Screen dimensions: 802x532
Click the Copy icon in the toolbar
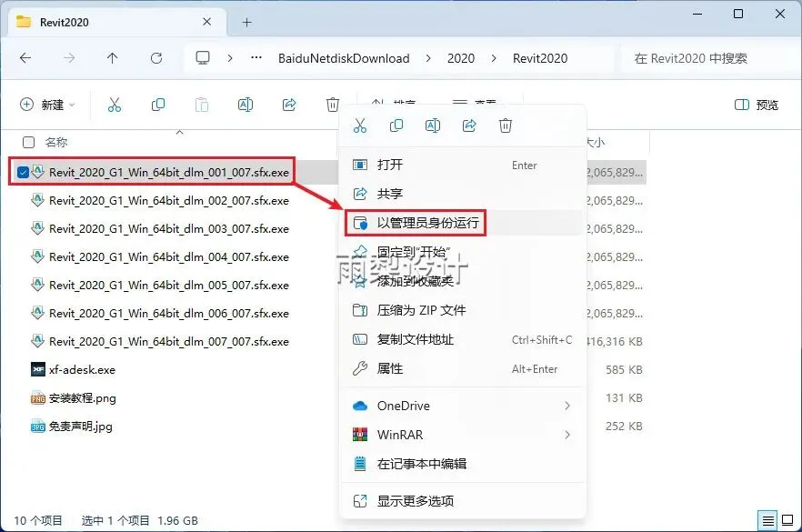click(x=158, y=105)
